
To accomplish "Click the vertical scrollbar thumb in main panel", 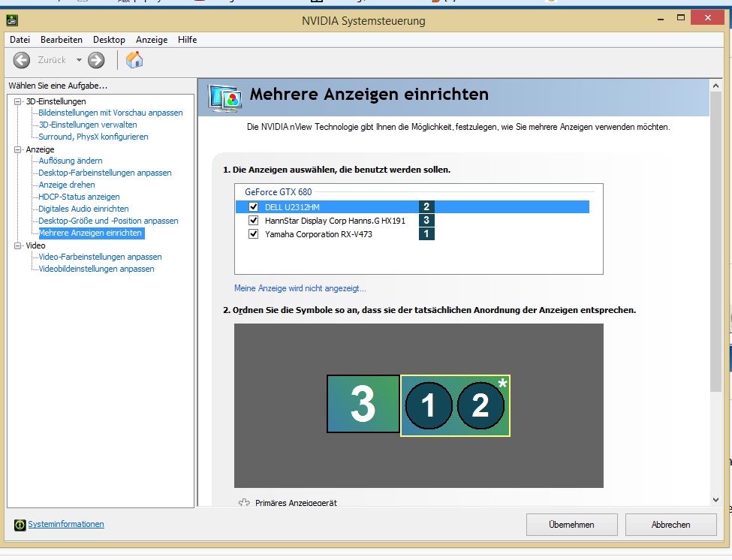I will [x=715, y=242].
